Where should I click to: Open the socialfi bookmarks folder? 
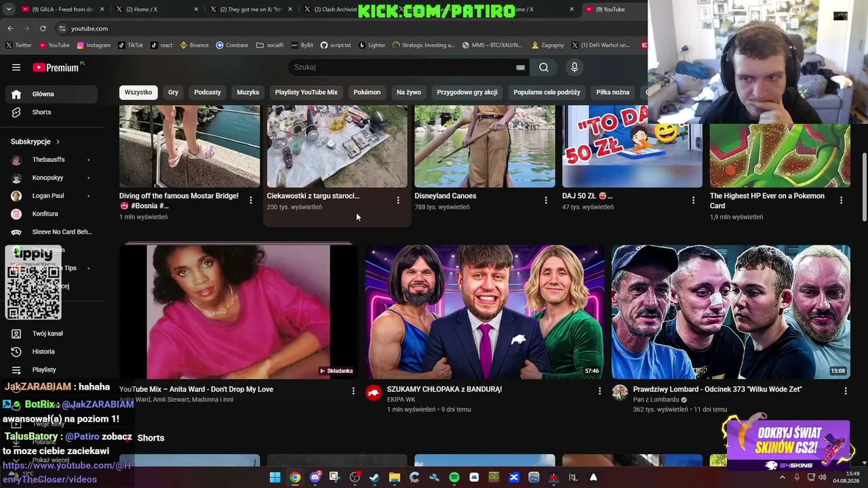[x=270, y=45]
